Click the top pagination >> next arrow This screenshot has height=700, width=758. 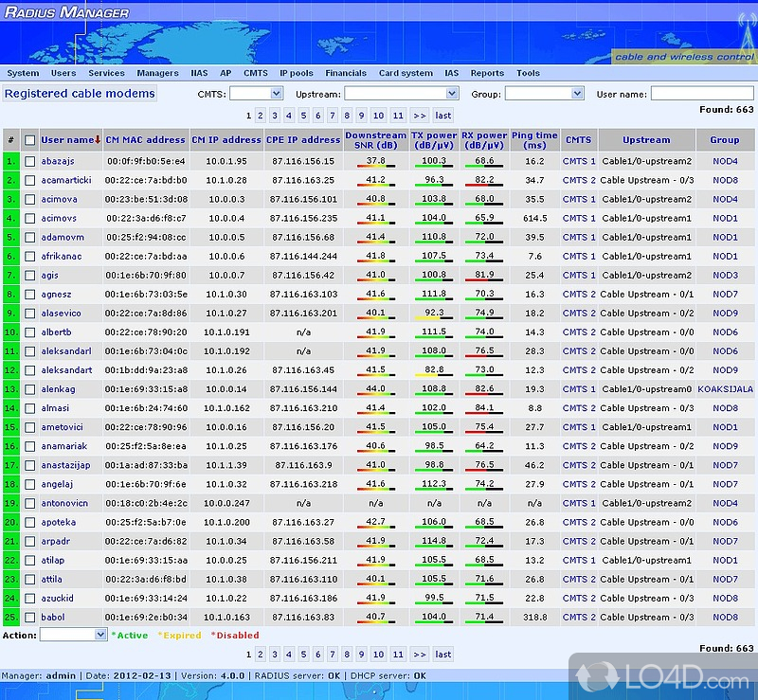[420, 116]
